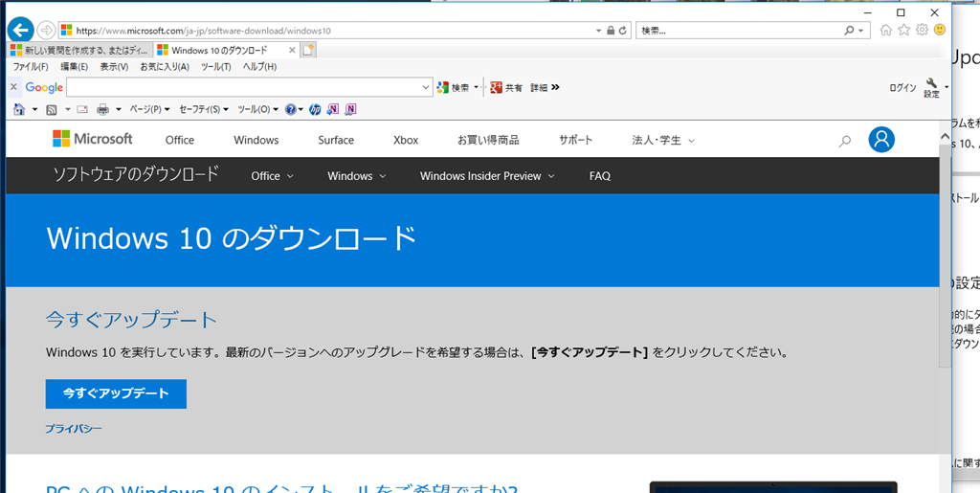This screenshot has height=493, width=980.
Task: Open the Favorites star icon
Action: (903, 30)
